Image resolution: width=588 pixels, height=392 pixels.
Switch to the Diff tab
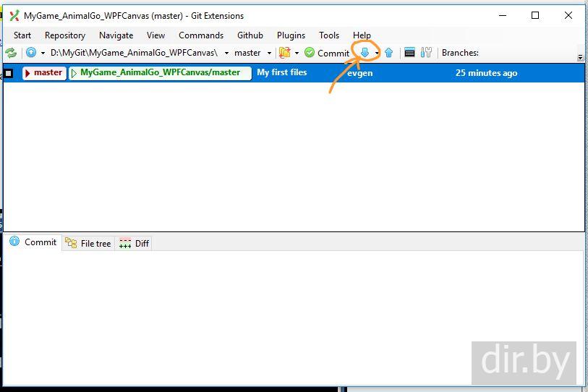coord(134,244)
